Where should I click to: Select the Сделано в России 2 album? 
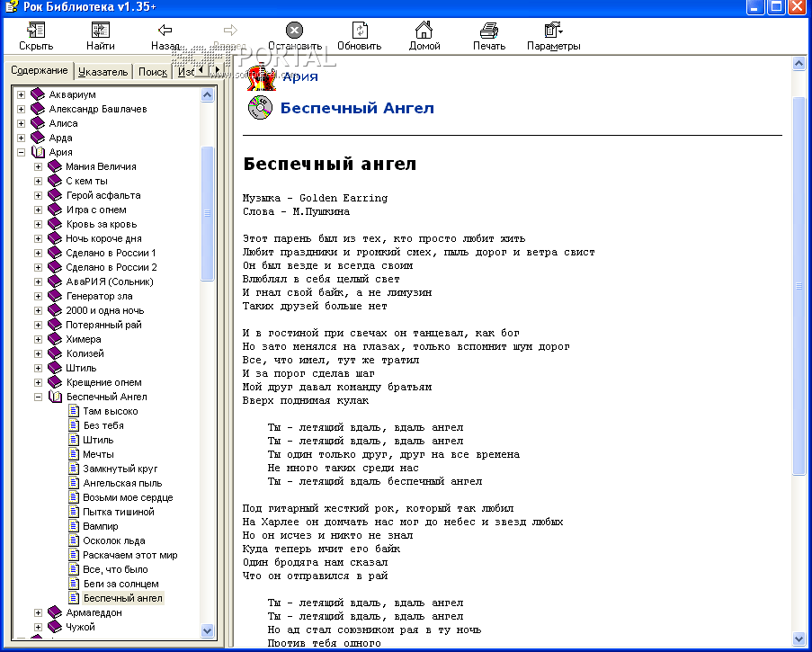tap(112, 267)
